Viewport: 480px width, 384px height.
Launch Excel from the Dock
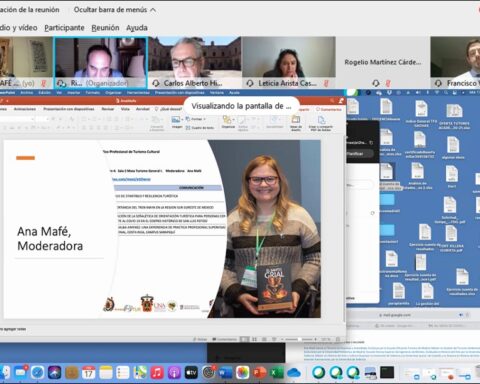click(x=277, y=372)
